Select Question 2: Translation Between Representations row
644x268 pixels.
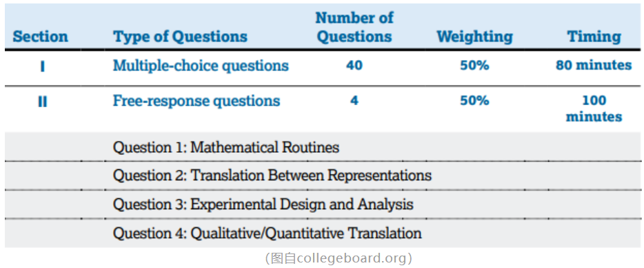pyautogui.click(x=323, y=175)
